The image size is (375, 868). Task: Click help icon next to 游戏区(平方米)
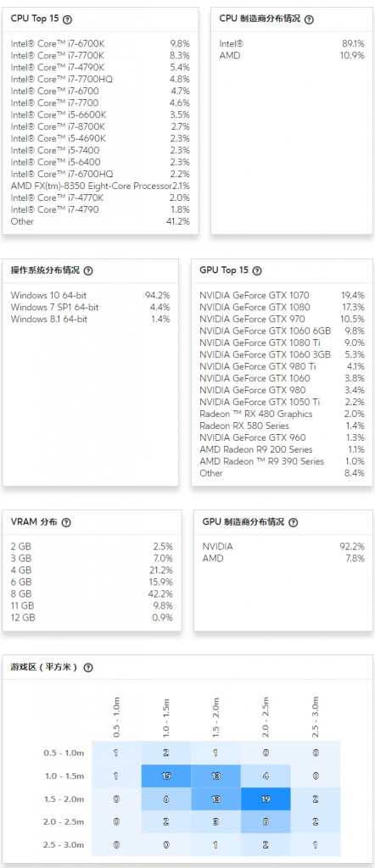pos(87,668)
